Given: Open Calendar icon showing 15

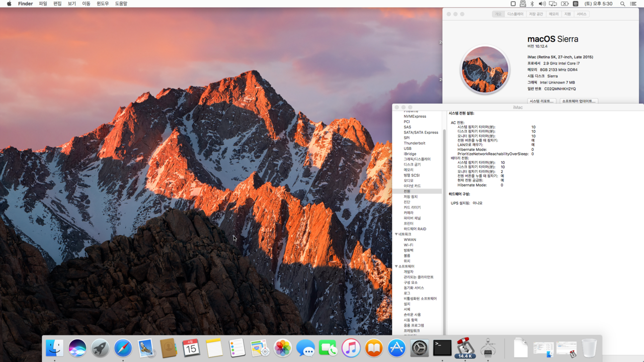Looking at the screenshot, I should click(191, 348).
